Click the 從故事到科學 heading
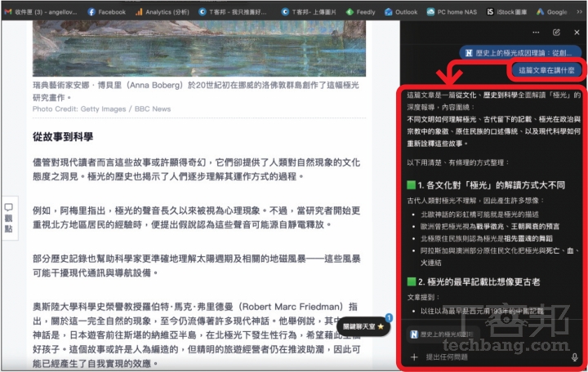 point(63,137)
